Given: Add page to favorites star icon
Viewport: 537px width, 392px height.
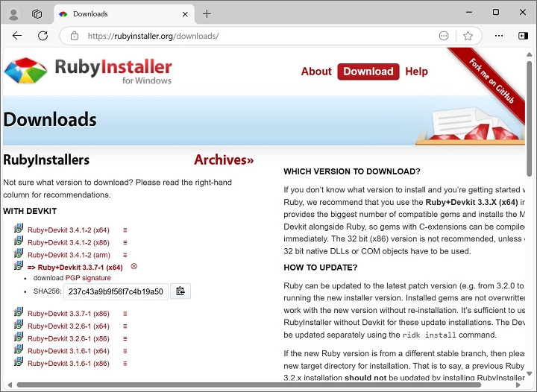Looking at the screenshot, I should point(468,36).
